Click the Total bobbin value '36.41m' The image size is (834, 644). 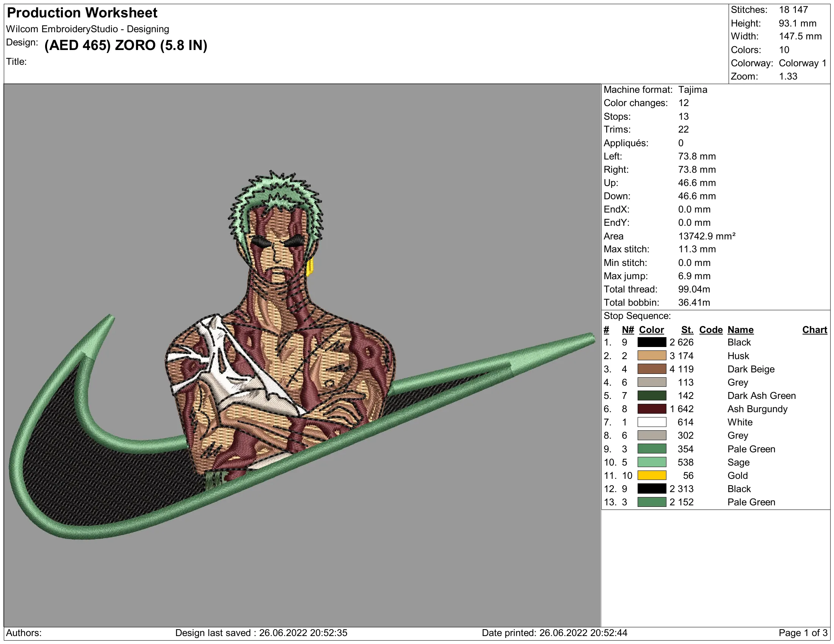pyautogui.click(x=694, y=303)
